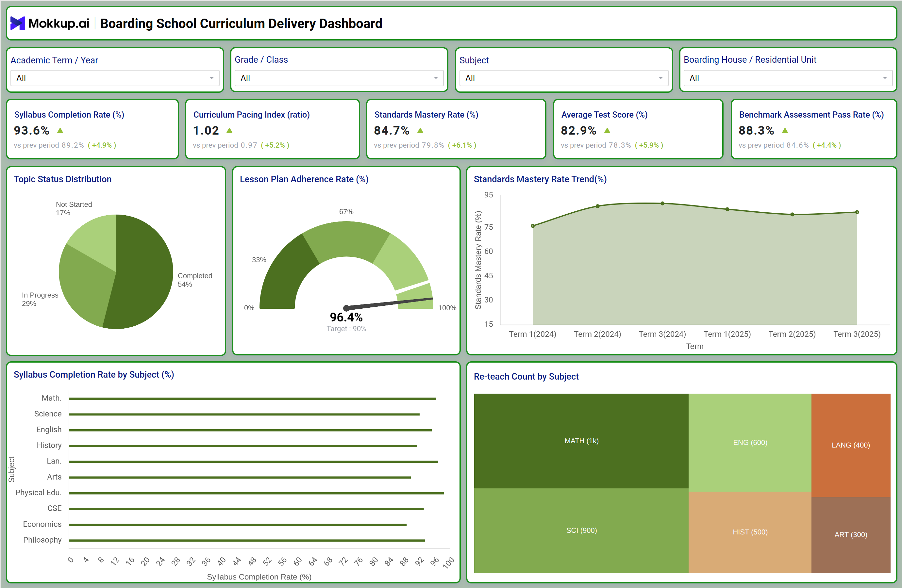Image resolution: width=902 pixels, height=588 pixels.
Task: Click the 96.4% gauge value
Action: tap(346, 317)
